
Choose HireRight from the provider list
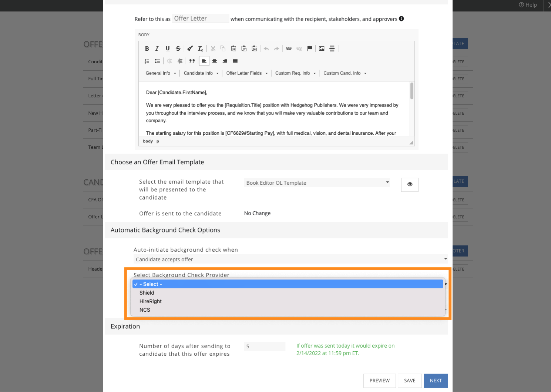point(151,301)
